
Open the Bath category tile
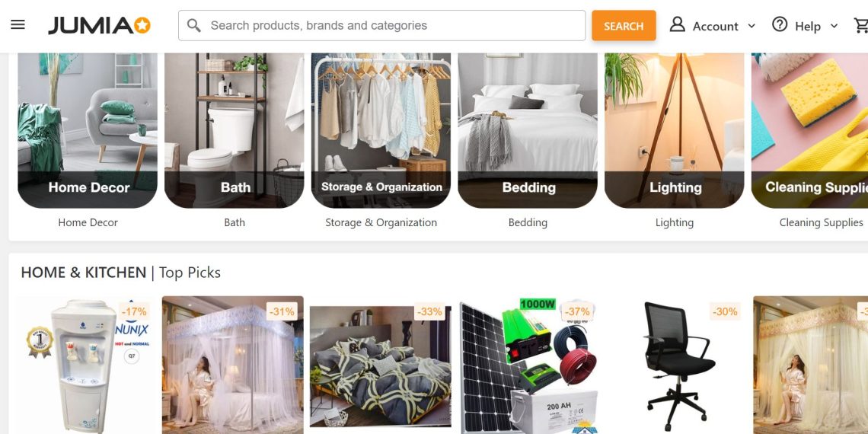[x=235, y=131]
